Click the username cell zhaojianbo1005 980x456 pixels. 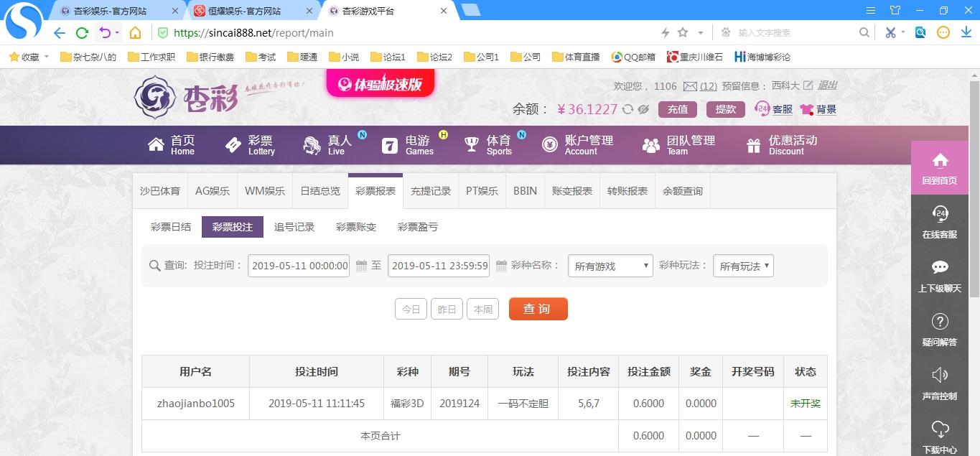pos(196,404)
